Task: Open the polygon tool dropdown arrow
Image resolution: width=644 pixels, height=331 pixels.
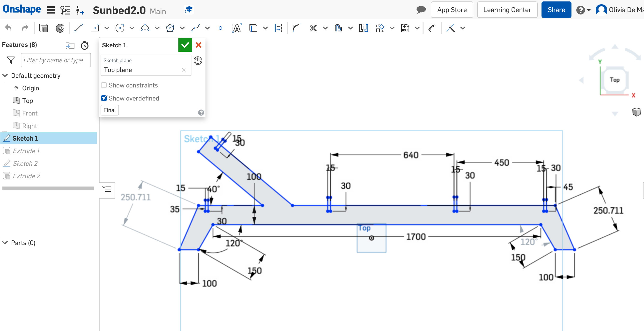Action: 182,28
